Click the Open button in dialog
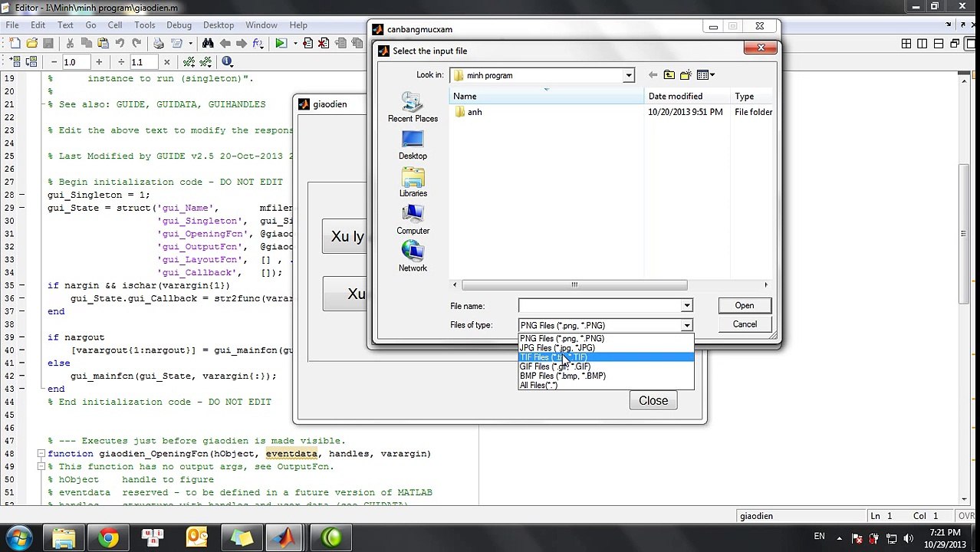Screen dimensions: 980x552 744,306
